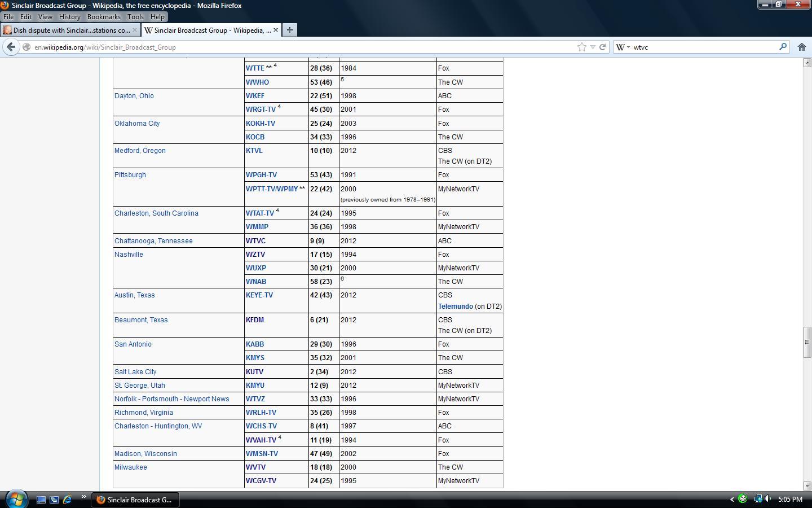
Task: Open the WCGV-TV station link
Action: coord(261,481)
